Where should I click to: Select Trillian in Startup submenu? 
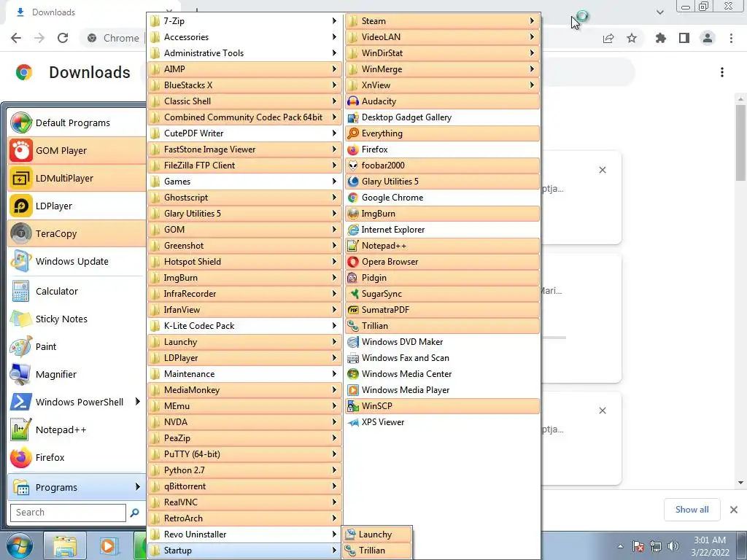(377, 551)
